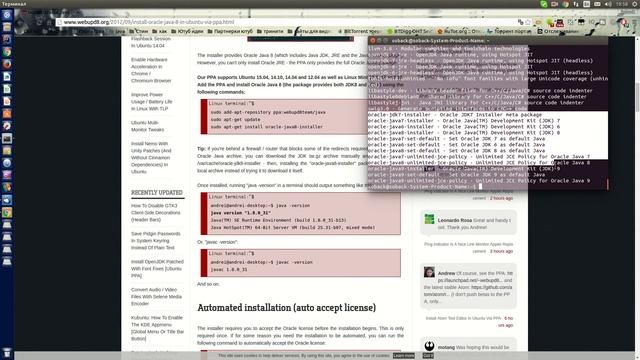
Task: Click the 'RECENTLY UPDATED' sidebar heading
Action: (157, 193)
